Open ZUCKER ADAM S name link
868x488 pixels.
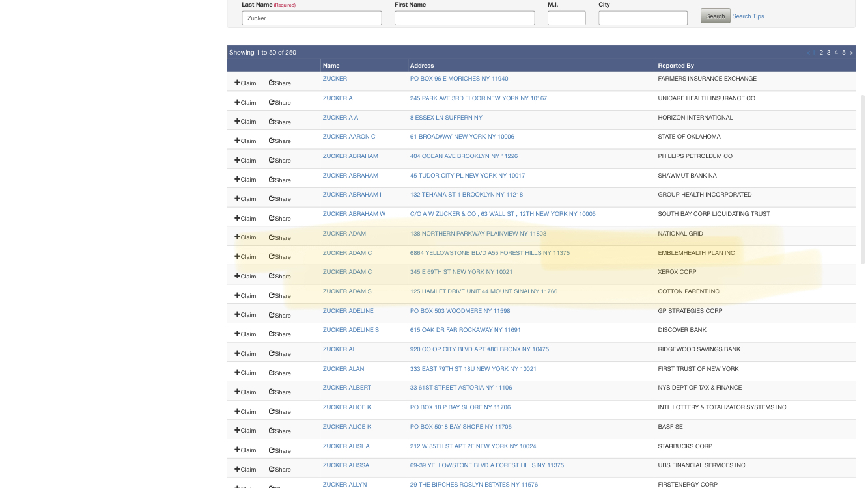pyautogui.click(x=347, y=291)
